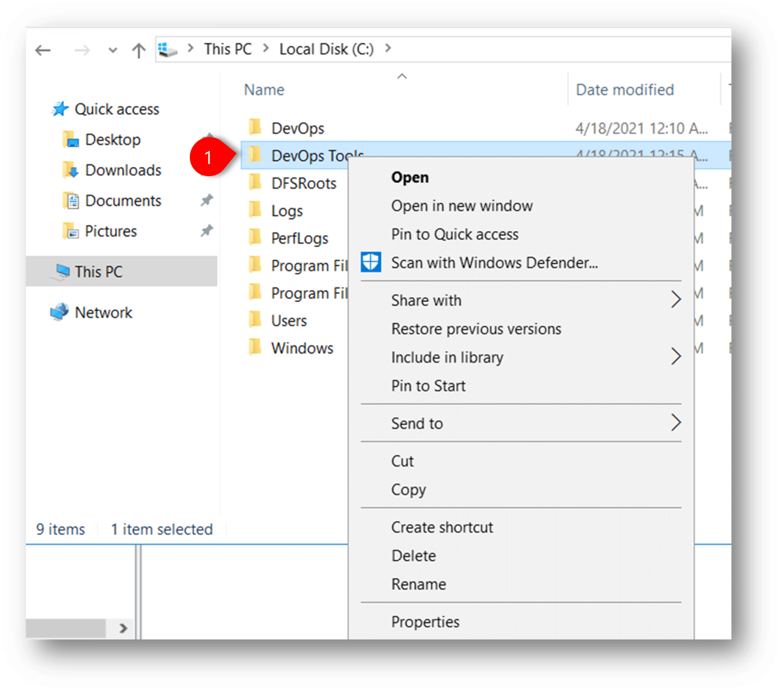
Task: Expand the Send to submenu
Action: [676, 423]
